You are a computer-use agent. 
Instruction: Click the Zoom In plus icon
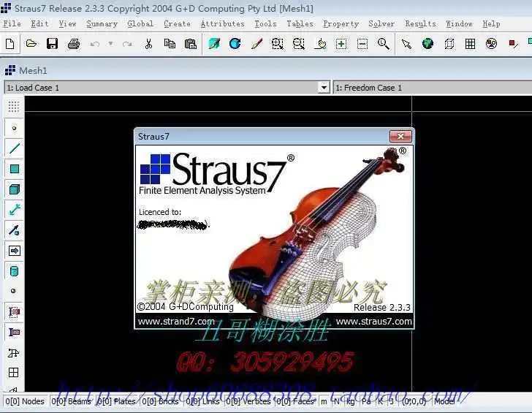(x=341, y=44)
